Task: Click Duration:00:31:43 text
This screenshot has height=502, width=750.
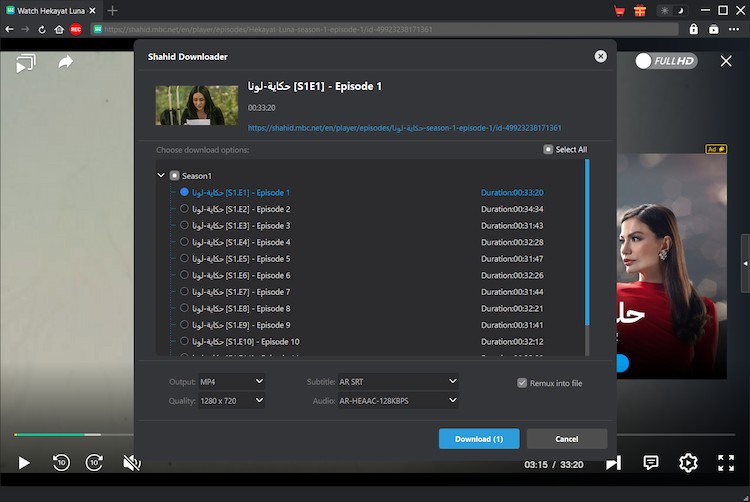Action: 512,226
